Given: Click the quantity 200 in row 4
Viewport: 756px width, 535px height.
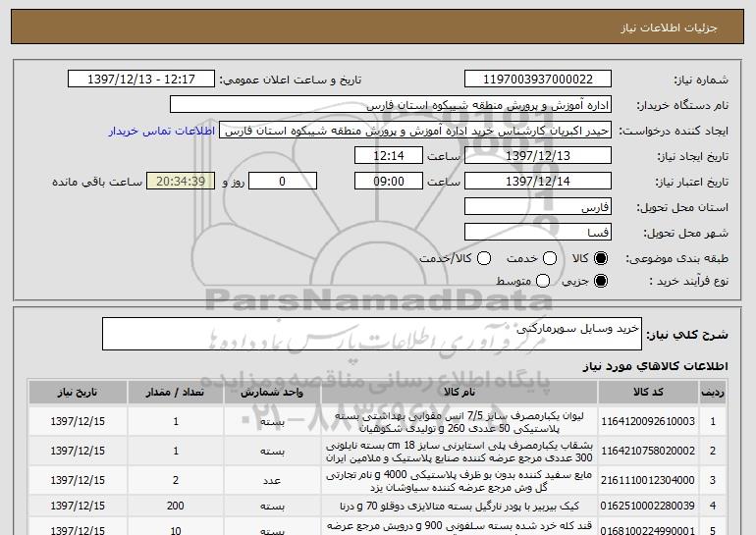Looking at the screenshot, I should point(176,506).
